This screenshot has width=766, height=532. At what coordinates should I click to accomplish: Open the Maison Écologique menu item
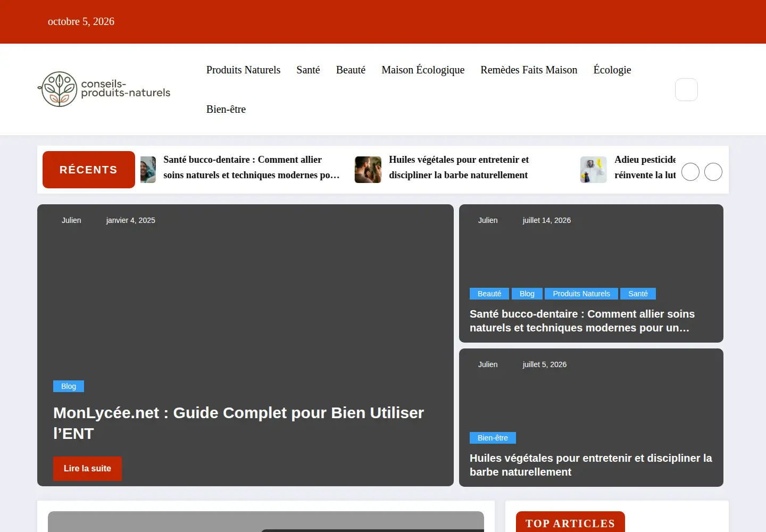pyautogui.click(x=423, y=70)
